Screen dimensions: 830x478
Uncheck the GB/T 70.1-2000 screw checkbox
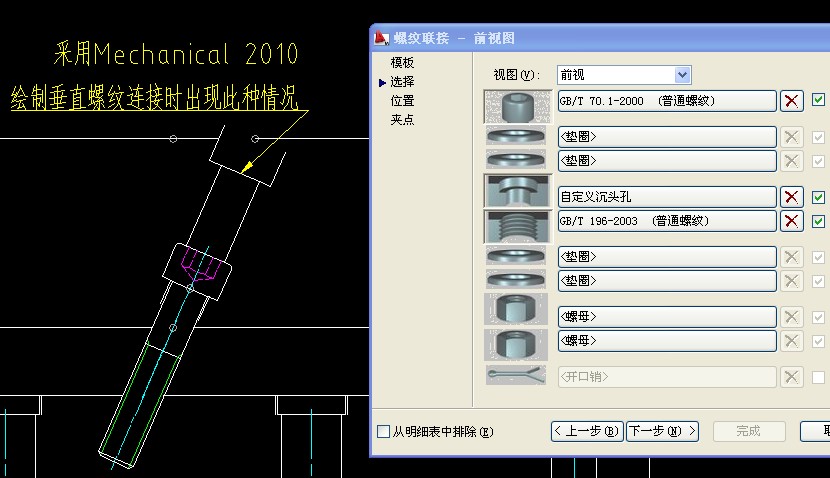[818, 100]
